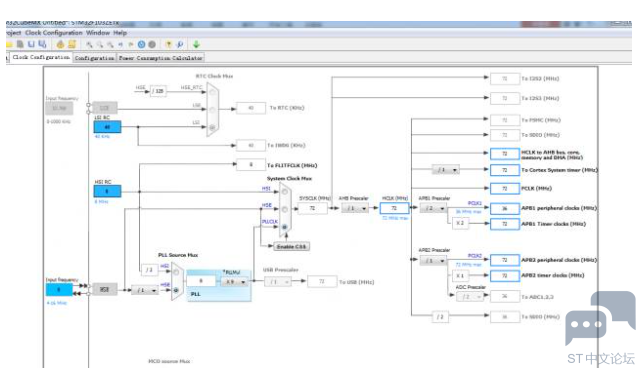Open the Help menu

(120, 32)
